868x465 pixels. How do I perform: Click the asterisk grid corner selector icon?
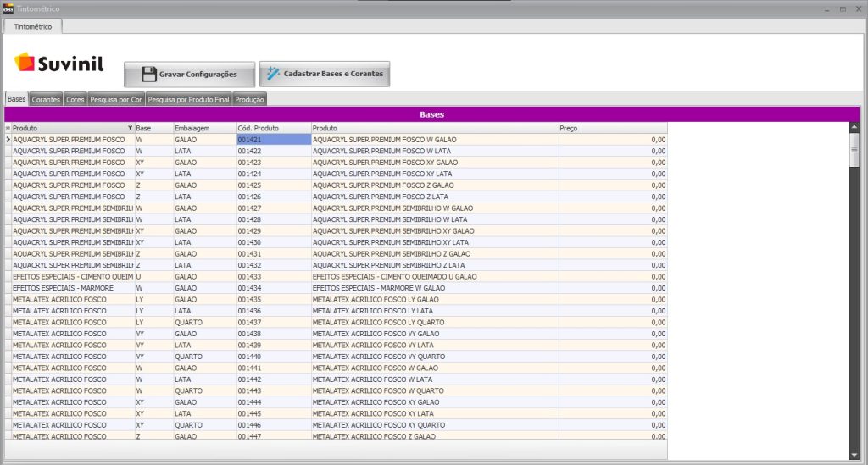click(8, 128)
